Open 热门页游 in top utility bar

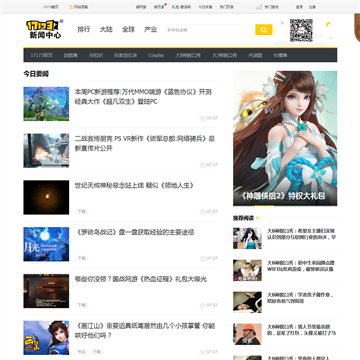click(226, 7)
